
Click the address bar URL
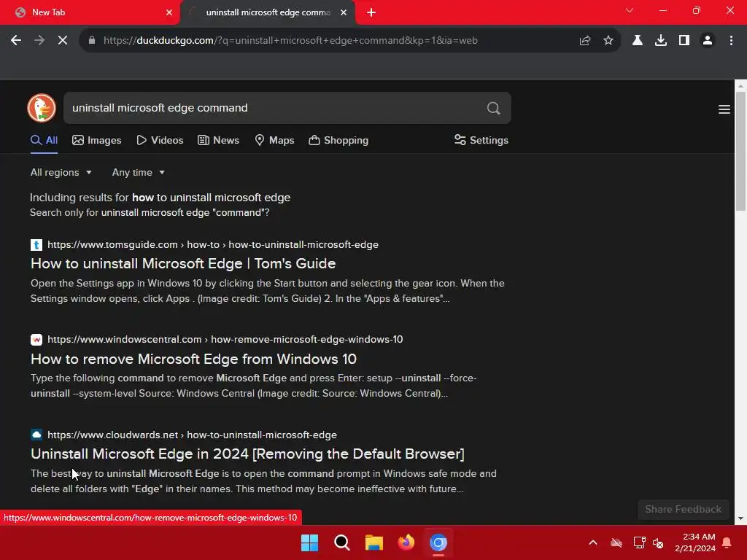click(x=290, y=41)
